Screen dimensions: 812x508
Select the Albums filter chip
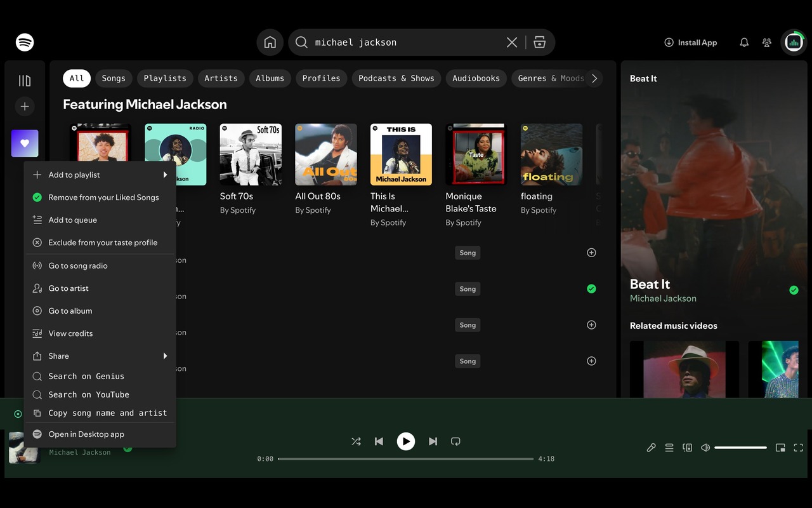[x=270, y=78]
